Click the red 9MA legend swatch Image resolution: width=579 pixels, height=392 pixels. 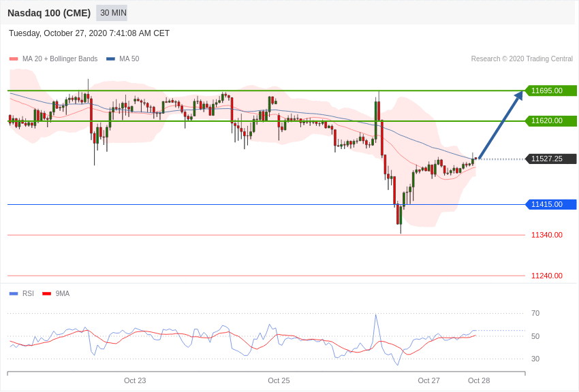pyautogui.click(x=47, y=294)
